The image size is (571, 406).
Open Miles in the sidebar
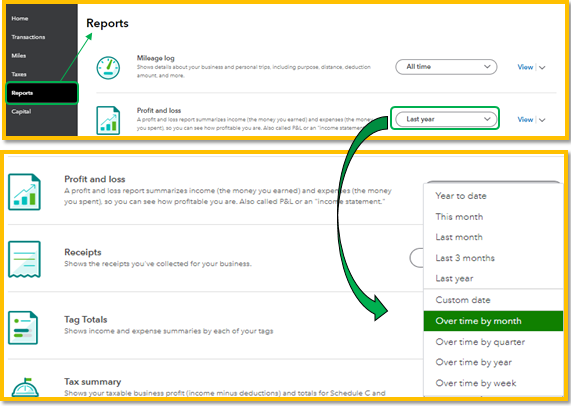pyautogui.click(x=19, y=56)
